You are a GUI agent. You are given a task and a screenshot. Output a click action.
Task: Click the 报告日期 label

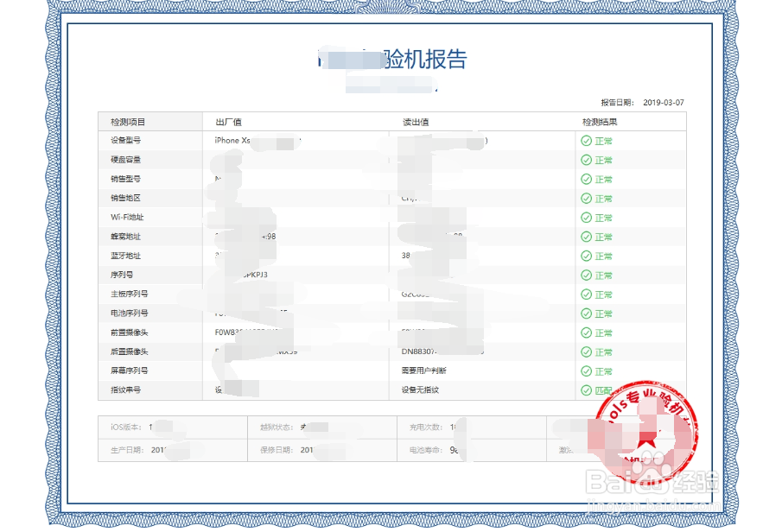(617, 103)
